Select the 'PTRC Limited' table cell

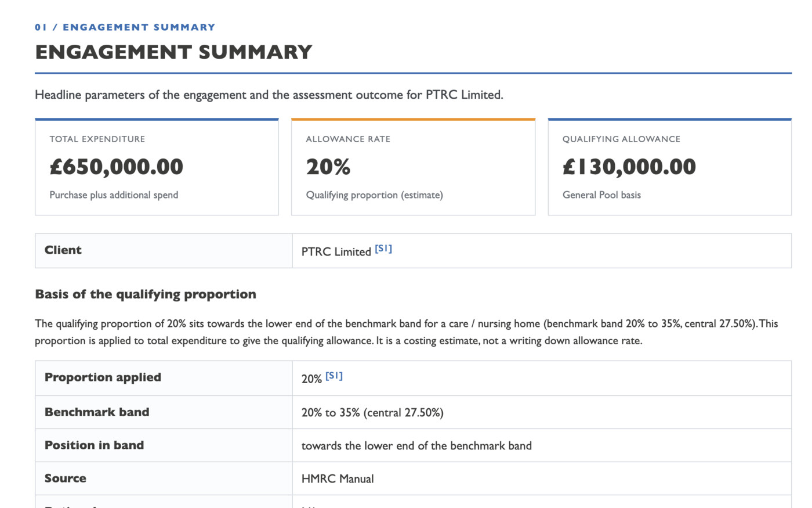pos(542,251)
